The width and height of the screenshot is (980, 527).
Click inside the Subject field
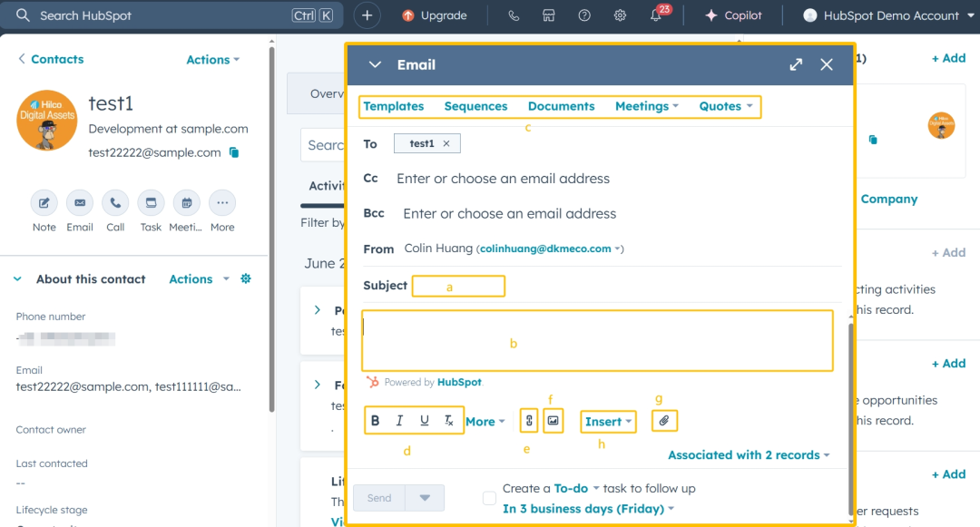[x=458, y=285]
